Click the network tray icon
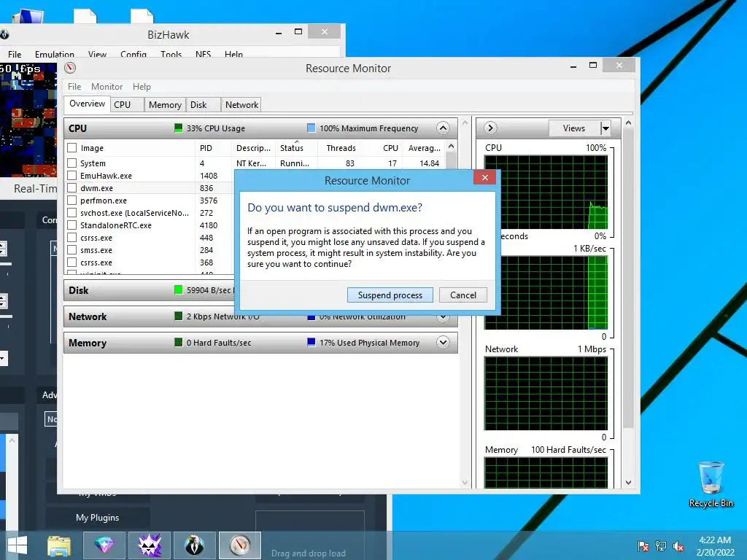Viewport: 747px width, 560px height. tap(661, 546)
